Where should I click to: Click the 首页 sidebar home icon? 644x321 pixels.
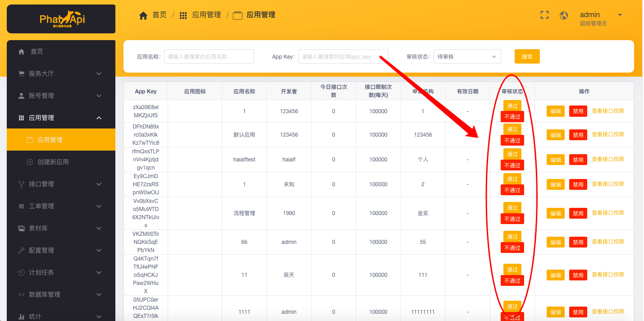point(21,52)
